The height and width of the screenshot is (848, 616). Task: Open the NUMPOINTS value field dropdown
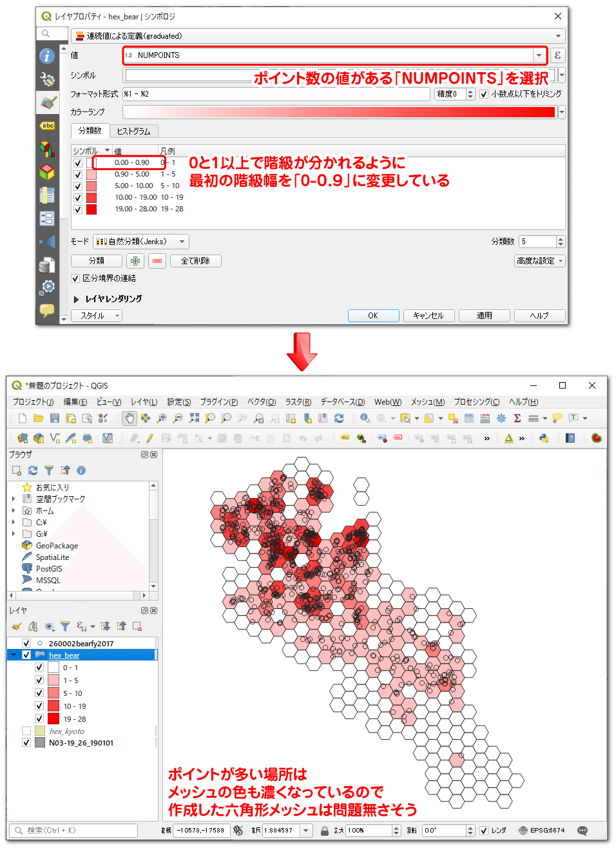pyautogui.click(x=539, y=55)
